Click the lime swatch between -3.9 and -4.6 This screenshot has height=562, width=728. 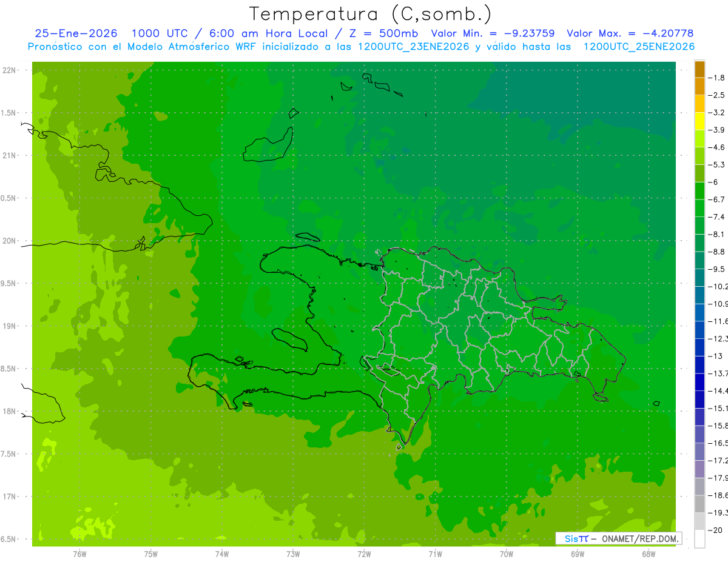coord(699,139)
